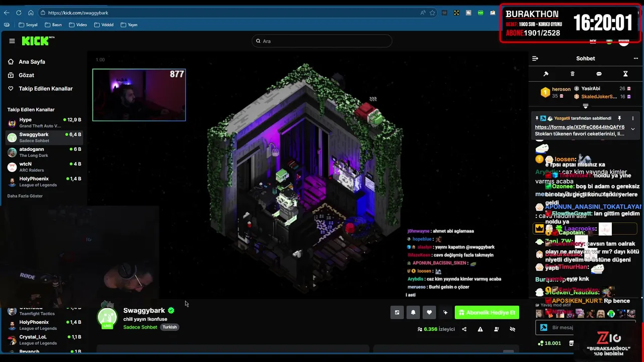
Task: Click Swaggybark channel avatar
Action: pos(107,317)
